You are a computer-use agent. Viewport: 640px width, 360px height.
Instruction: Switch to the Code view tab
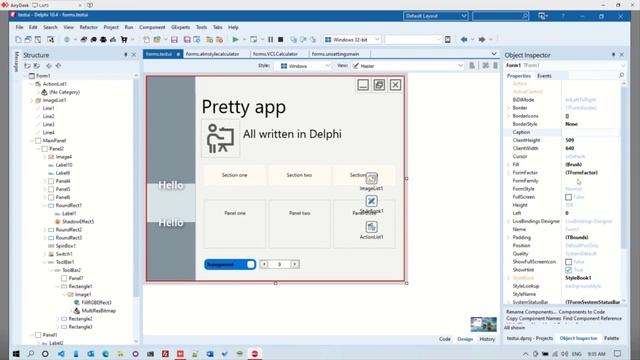[444, 339]
